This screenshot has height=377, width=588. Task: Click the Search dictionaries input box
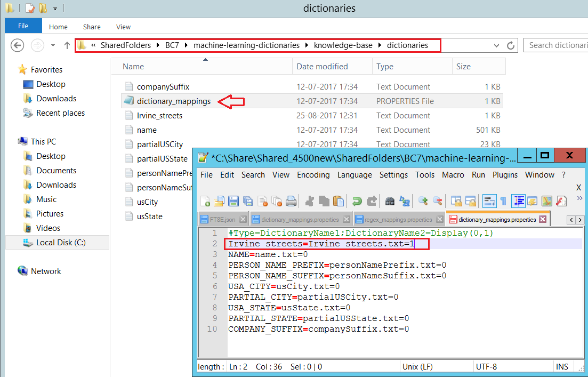556,45
